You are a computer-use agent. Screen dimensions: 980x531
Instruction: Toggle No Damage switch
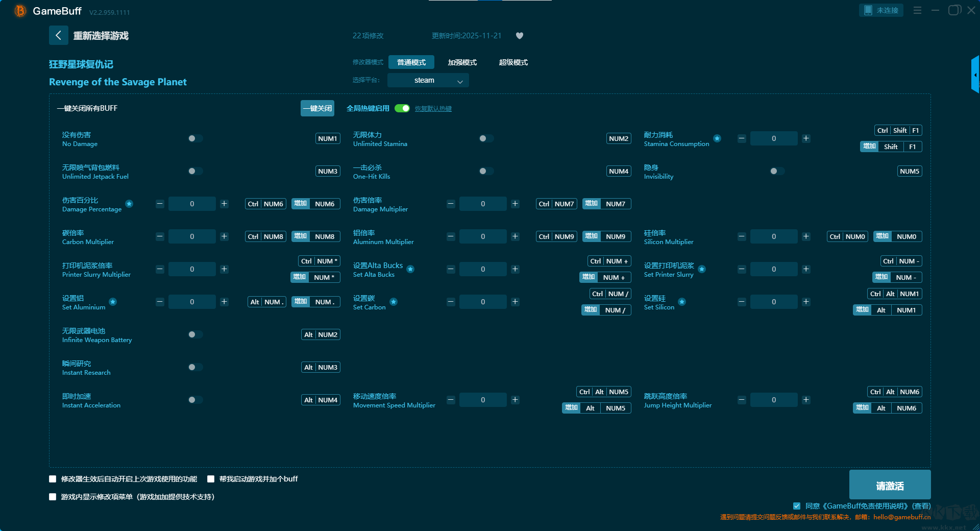[195, 138]
